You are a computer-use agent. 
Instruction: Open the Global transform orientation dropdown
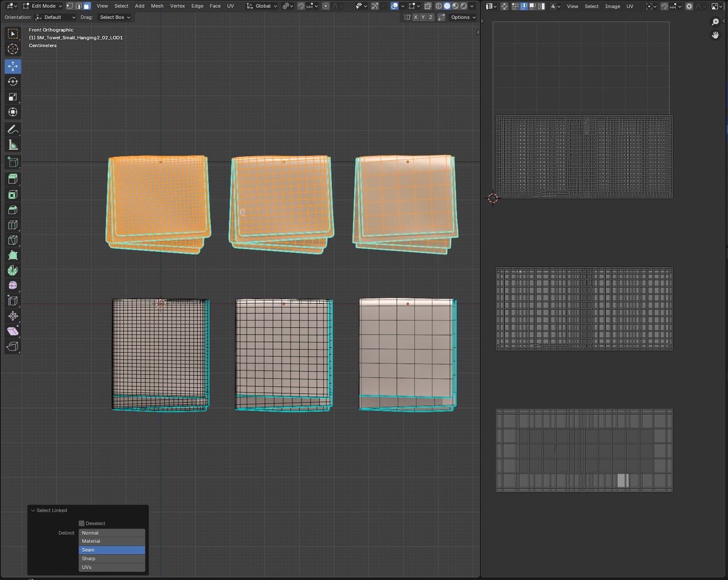click(262, 6)
